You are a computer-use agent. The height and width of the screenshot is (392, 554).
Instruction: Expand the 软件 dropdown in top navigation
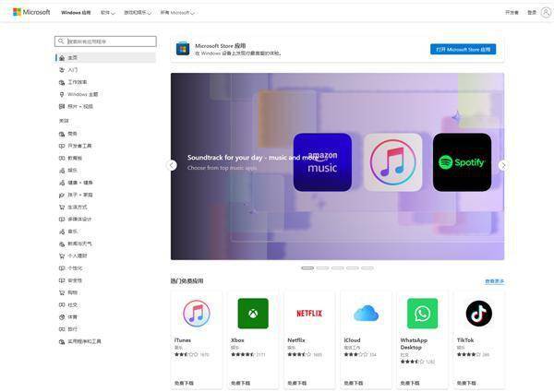107,13
